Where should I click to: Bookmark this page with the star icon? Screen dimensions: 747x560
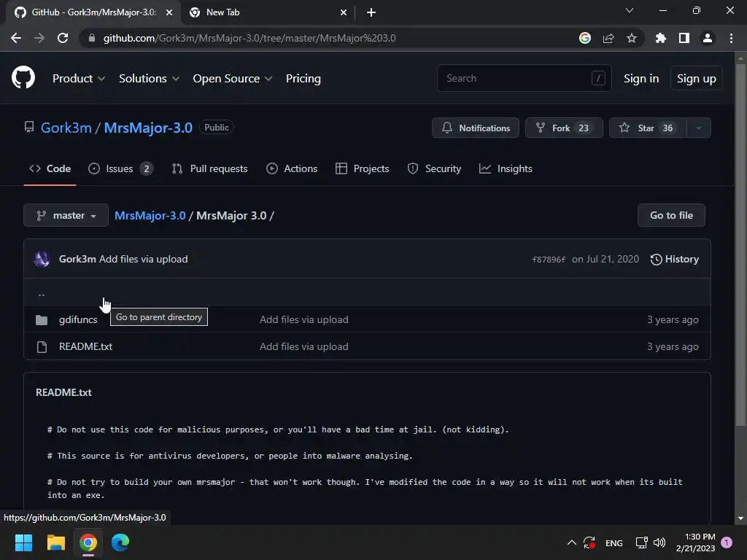tap(631, 38)
